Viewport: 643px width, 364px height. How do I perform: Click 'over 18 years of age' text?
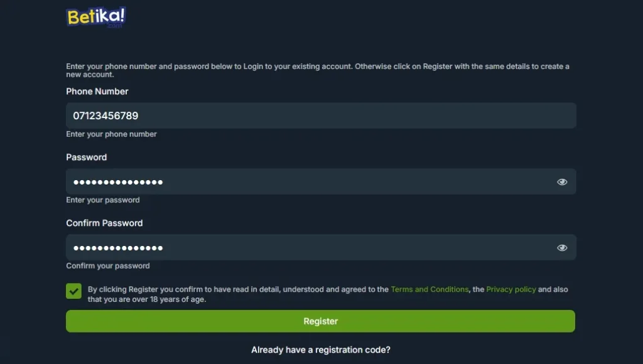click(x=168, y=299)
